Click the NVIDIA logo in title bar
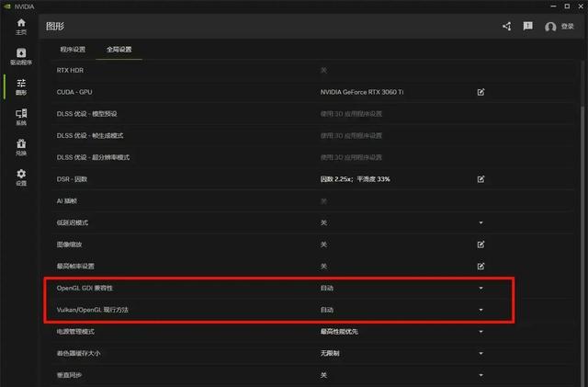Image resolution: width=588 pixels, height=387 pixels. pyautogui.click(x=6, y=6)
